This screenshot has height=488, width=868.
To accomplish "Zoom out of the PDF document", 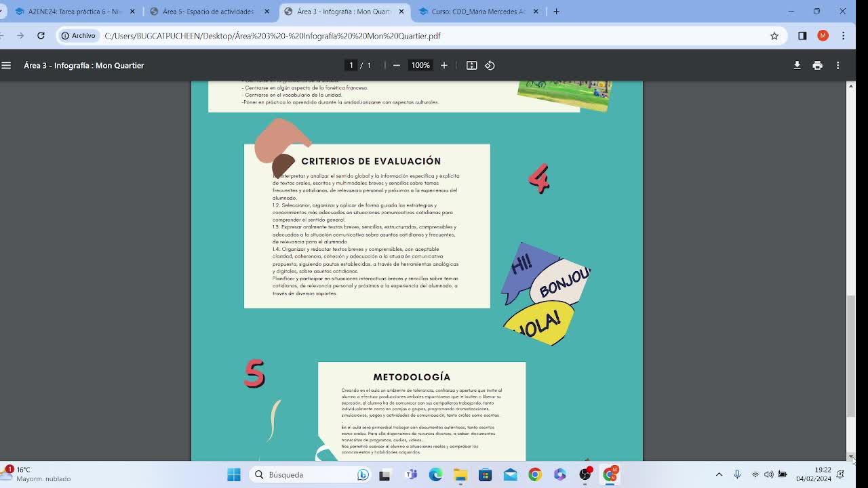I will [x=397, y=65].
